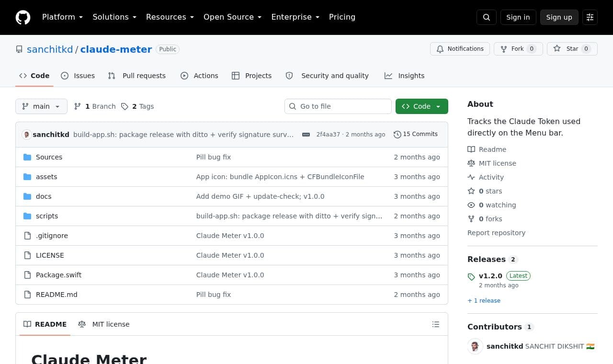
Task: Switch to the Pull requests tab
Action: (x=137, y=76)
